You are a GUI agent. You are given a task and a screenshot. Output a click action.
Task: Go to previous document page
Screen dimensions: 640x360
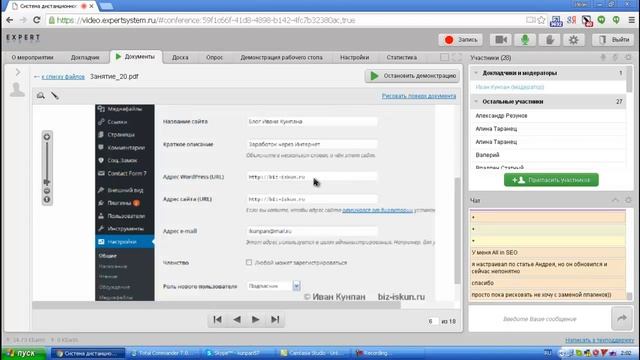(x=237, y=320)
